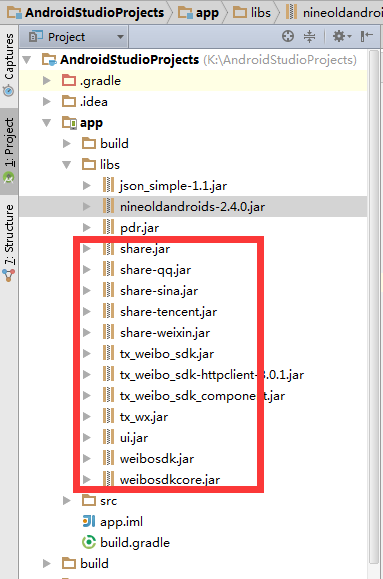Open the Project panel gear settings

[x=342, y=36]
